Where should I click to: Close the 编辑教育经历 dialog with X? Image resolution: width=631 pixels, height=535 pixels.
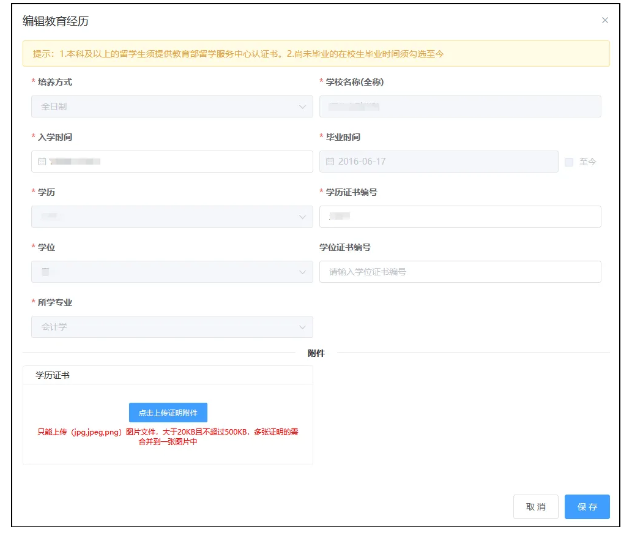pyautogui.click(x=604, y=20)
